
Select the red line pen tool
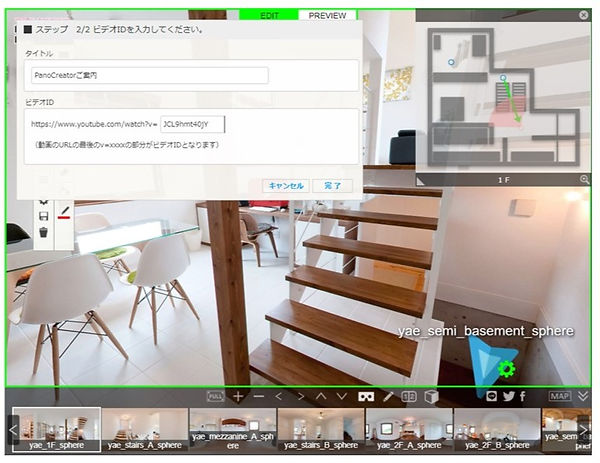click(x=64, y=212)
